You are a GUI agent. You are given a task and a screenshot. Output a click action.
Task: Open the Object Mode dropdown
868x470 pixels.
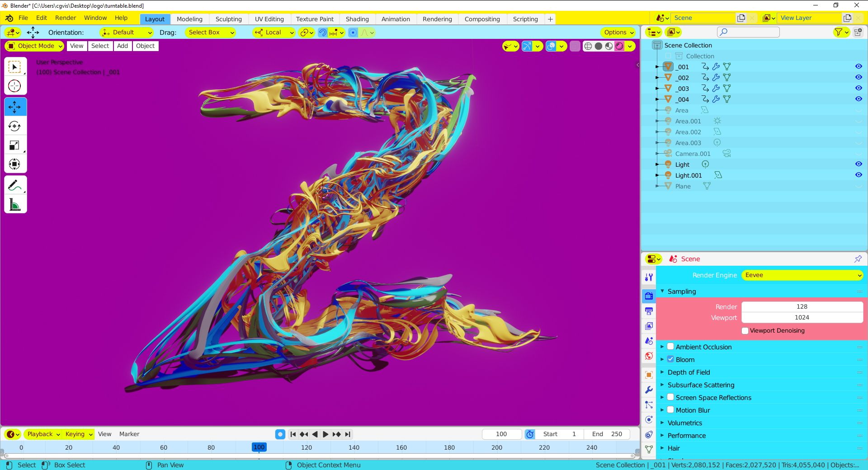pyautogui.click(x=34, y=46)
